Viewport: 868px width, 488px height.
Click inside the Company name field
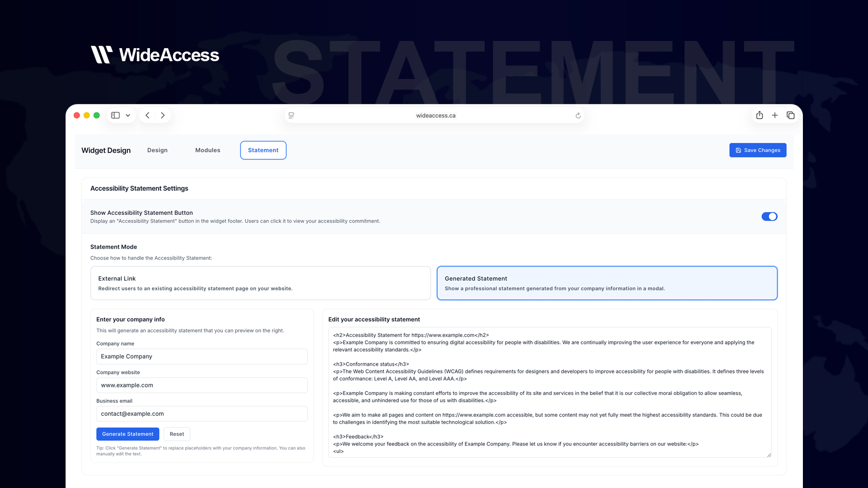click(x=201, y=356)
